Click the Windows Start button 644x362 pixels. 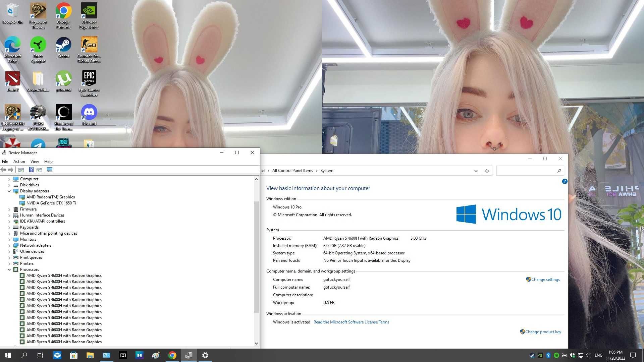click(8, 355)
